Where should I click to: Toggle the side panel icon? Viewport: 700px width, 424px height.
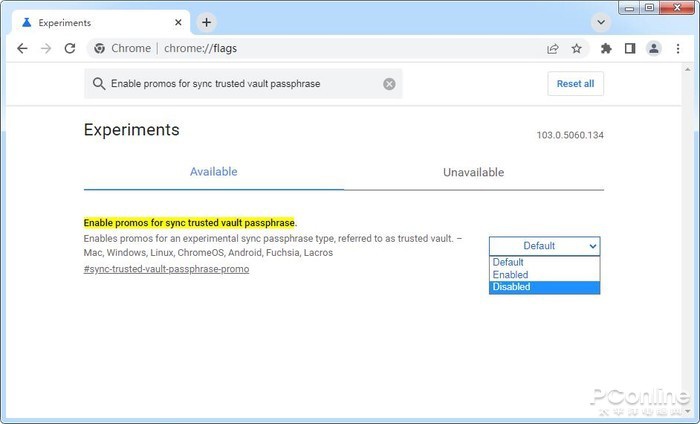630,48
